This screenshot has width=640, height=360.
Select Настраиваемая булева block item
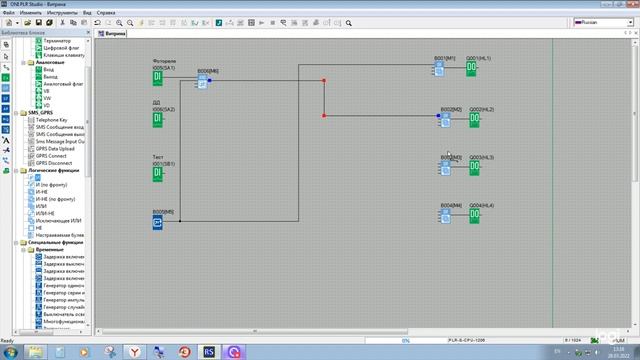click(x=60, y=235)
